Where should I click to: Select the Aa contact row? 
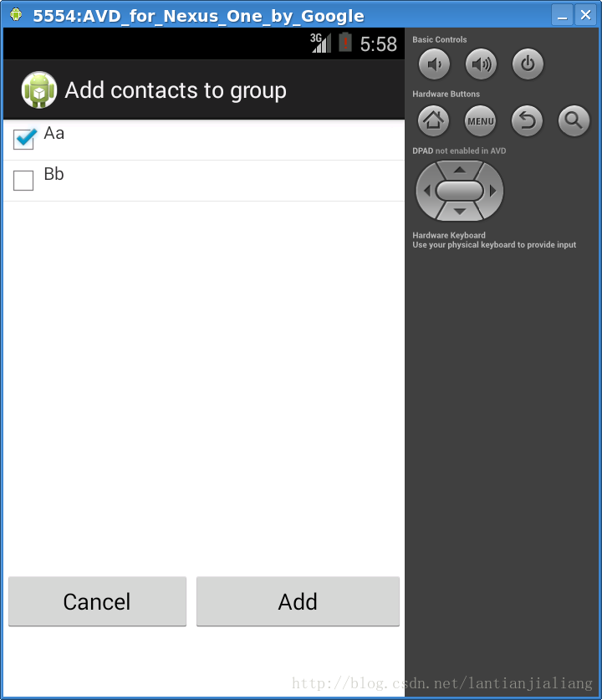pos(204,140)
